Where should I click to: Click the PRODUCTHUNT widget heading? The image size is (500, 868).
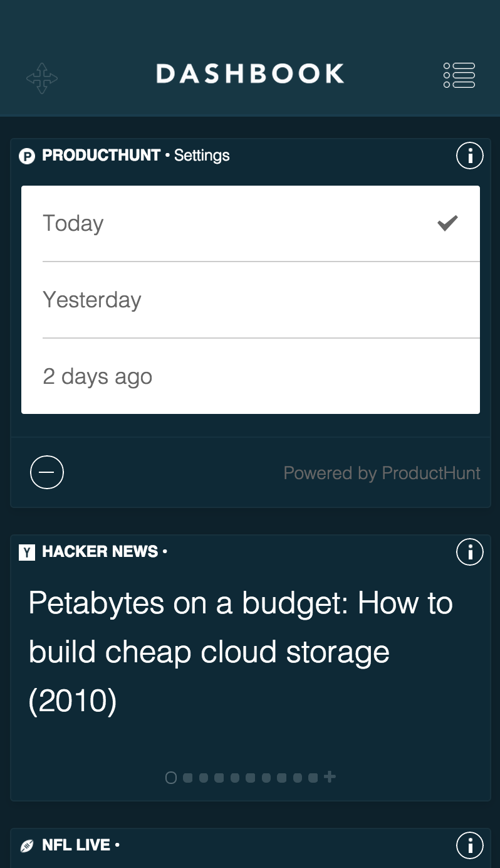point(101,156)
